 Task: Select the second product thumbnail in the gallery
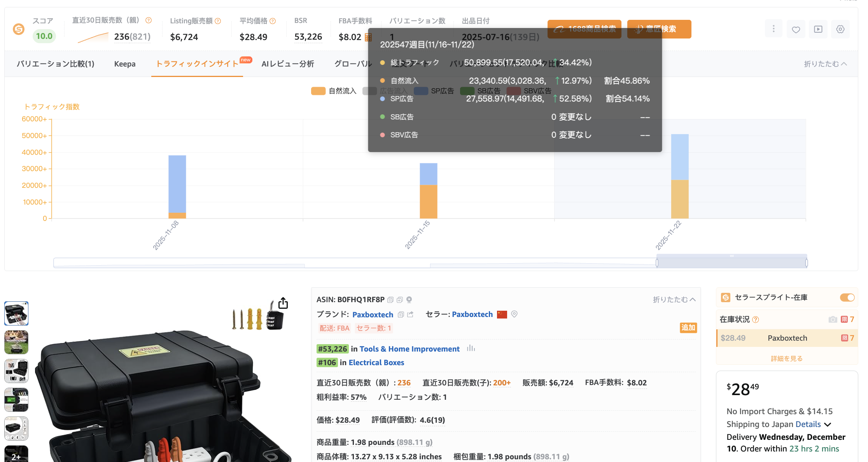(16, 342)
